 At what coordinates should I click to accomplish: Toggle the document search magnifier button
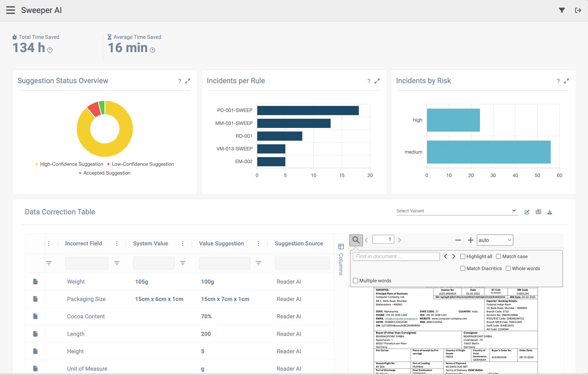pyautogui.click(x=356, y=240)
